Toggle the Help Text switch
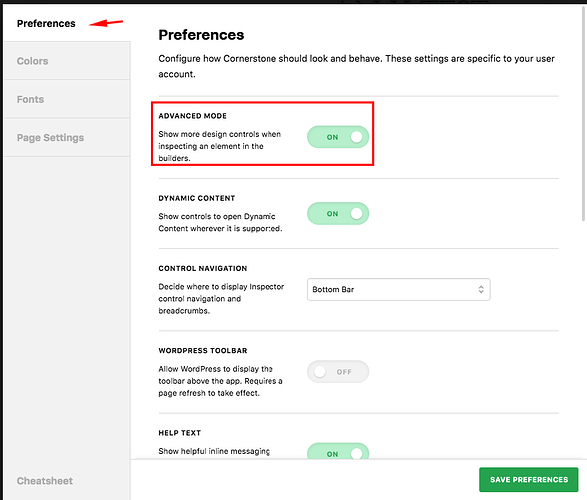Image resolution: width=587 pixels, height=500 pixels. tap(338, 451)
